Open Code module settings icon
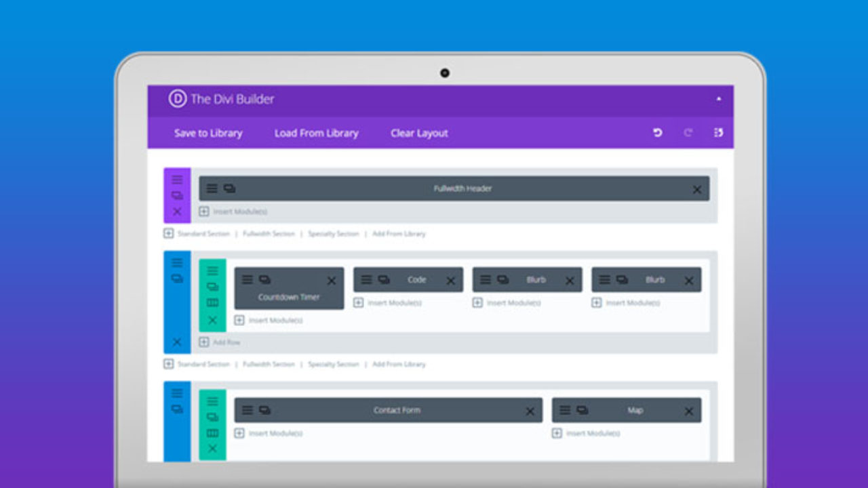This screenshot has width=868, height=488. click(366, 279)
